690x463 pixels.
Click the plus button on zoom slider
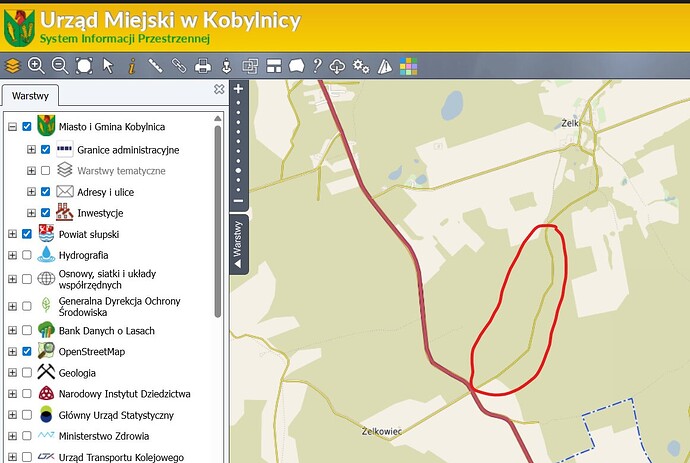[238, 88]
